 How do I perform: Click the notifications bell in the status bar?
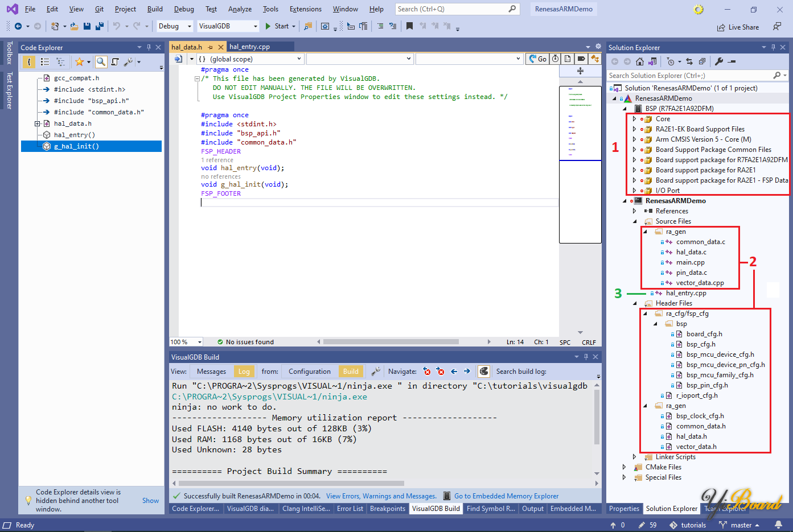pyautogui.click(x=778, y=525)
